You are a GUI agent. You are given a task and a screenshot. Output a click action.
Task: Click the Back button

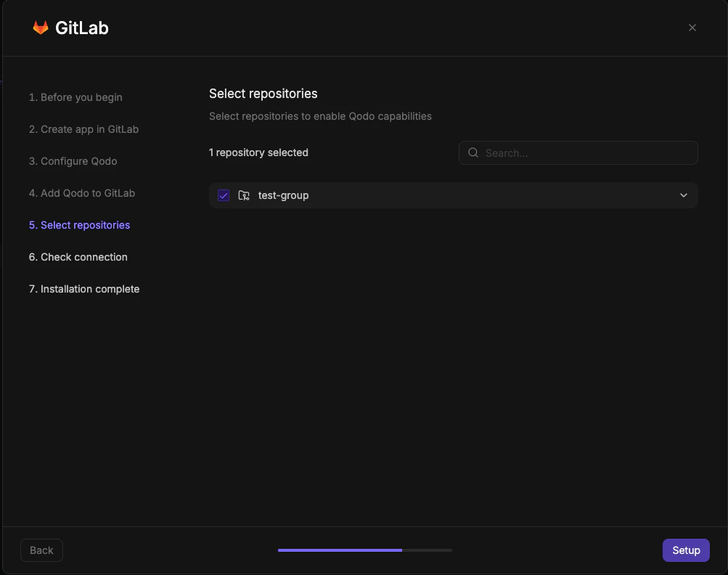tap(42, 550)
